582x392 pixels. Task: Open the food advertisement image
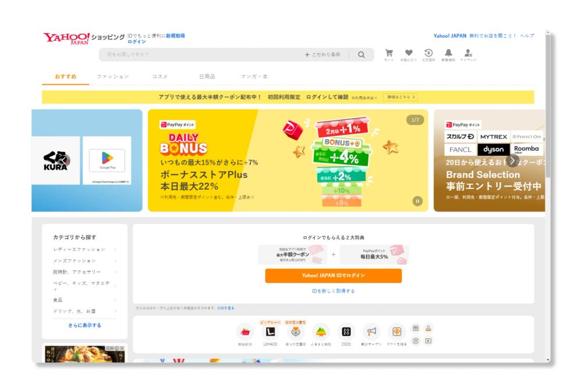coord(84,354)
